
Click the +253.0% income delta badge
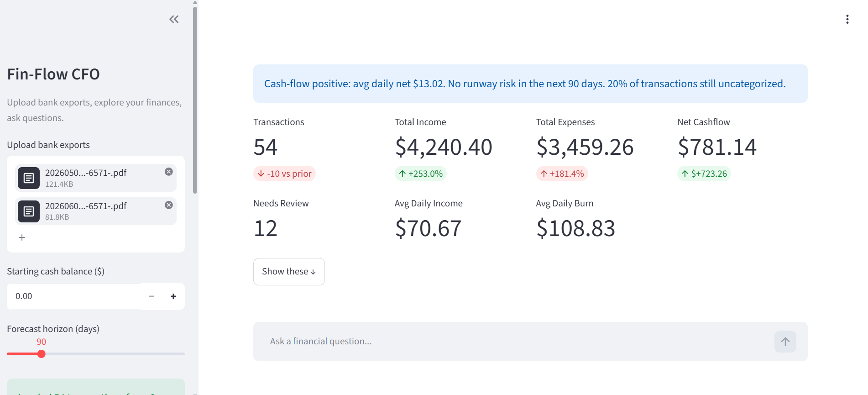point(420,174)
